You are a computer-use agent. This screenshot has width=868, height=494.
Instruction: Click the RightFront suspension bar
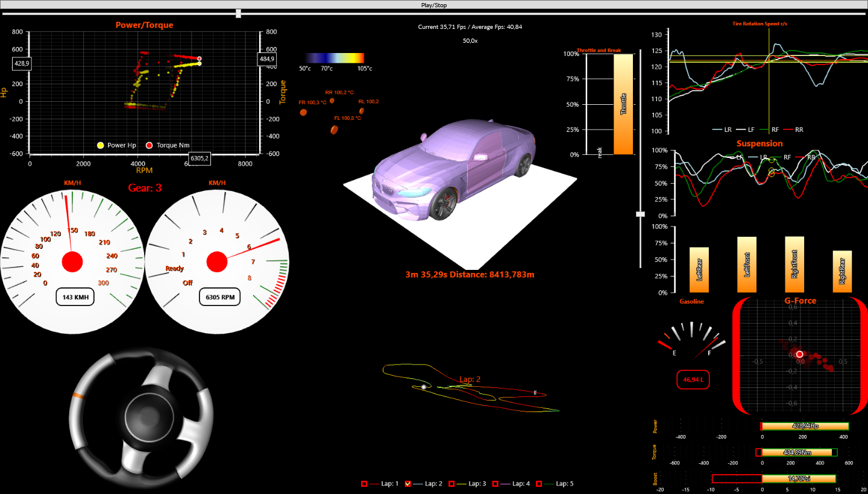pos(794,264)
